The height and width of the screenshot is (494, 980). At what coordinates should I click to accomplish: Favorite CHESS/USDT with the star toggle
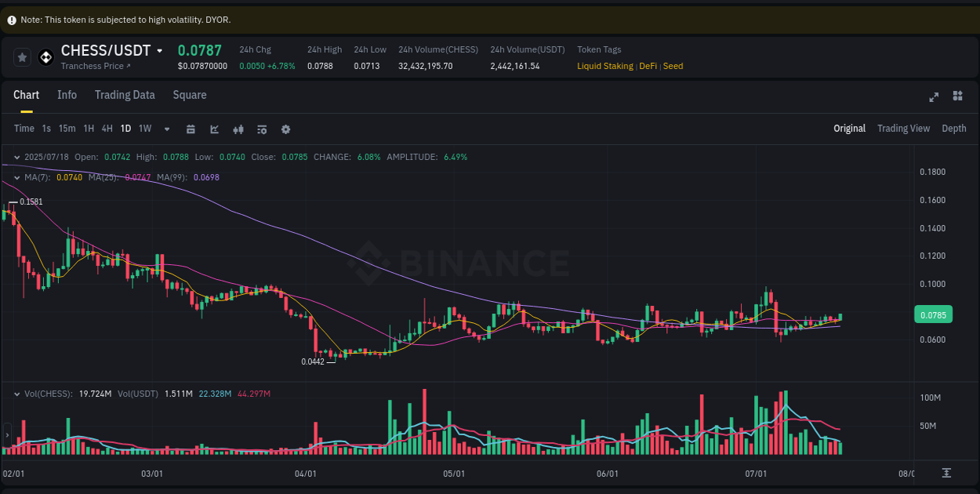coord(21,56)
